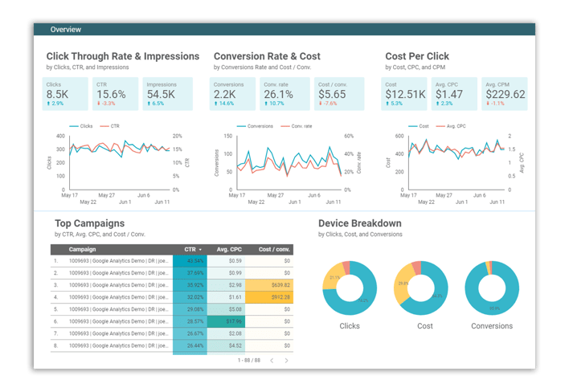Click the Cost donut chart
Screen dimensions: 569x392
click(x=421, y=288)
